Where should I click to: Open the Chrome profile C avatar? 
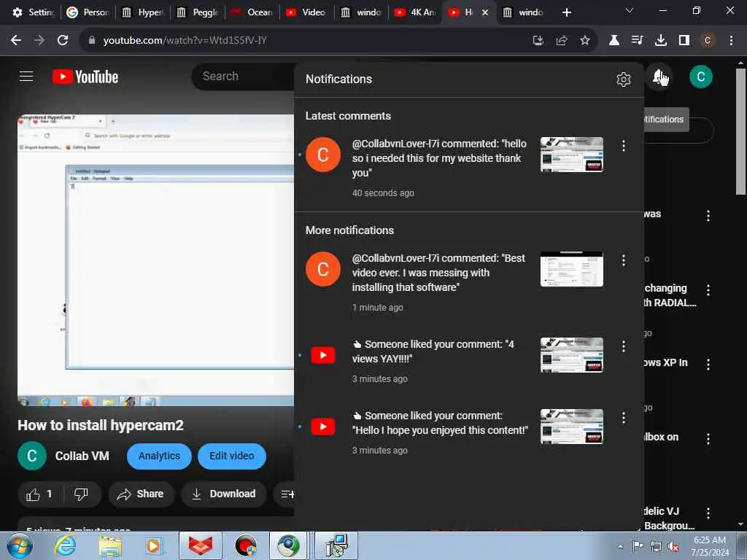(708, 41)
